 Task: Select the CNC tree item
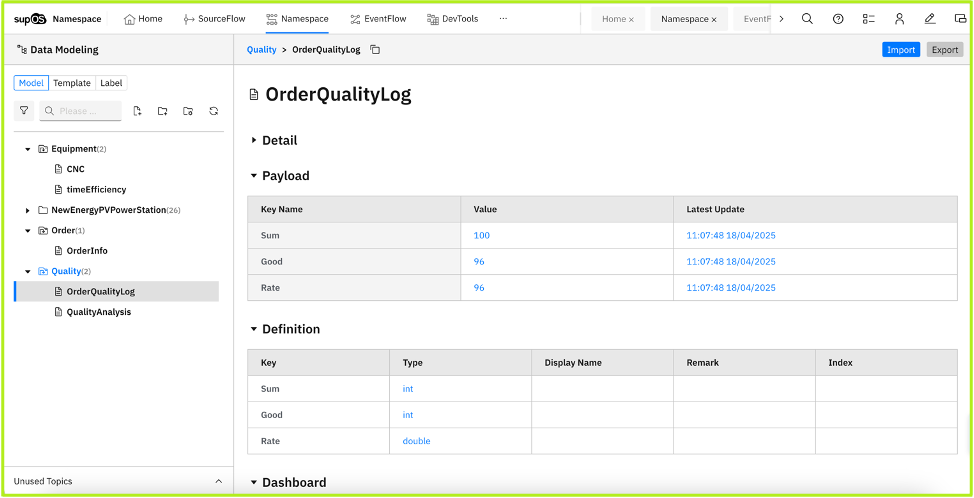[75, 169]
